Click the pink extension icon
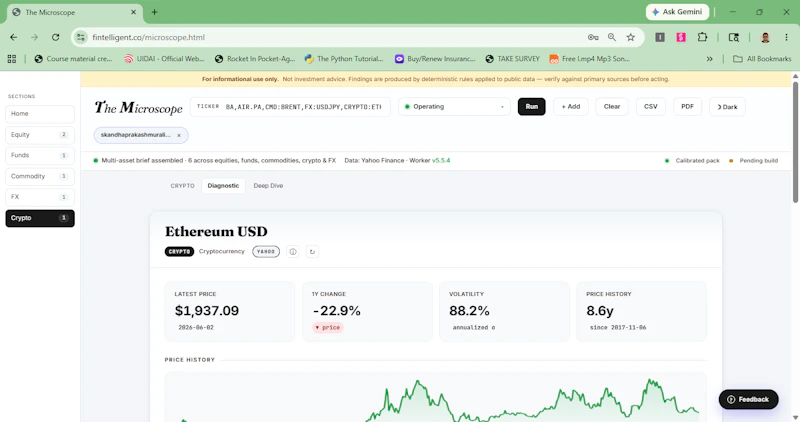800x422 pixels. click(x=681, y=37)
